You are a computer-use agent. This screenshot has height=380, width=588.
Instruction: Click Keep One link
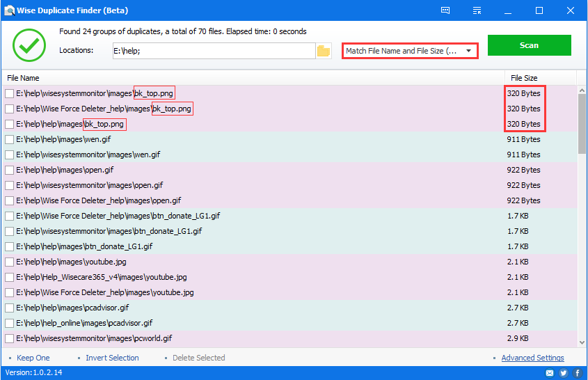tap(33, 358)
